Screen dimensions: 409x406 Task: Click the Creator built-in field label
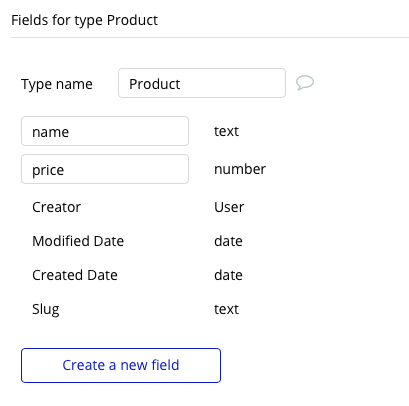click(x=56, y=207)
